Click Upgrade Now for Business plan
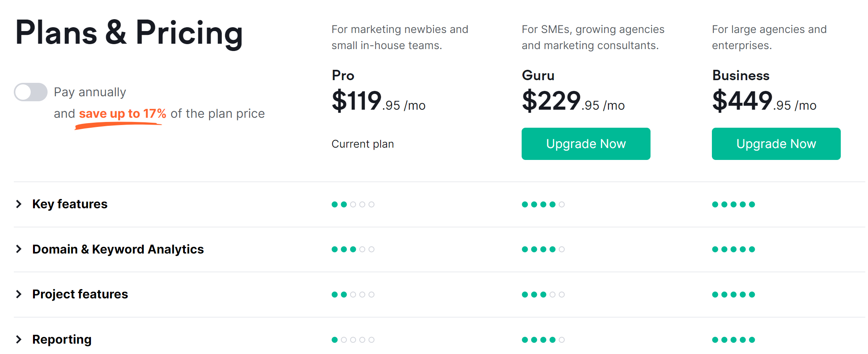 click(x=776, y=144)
